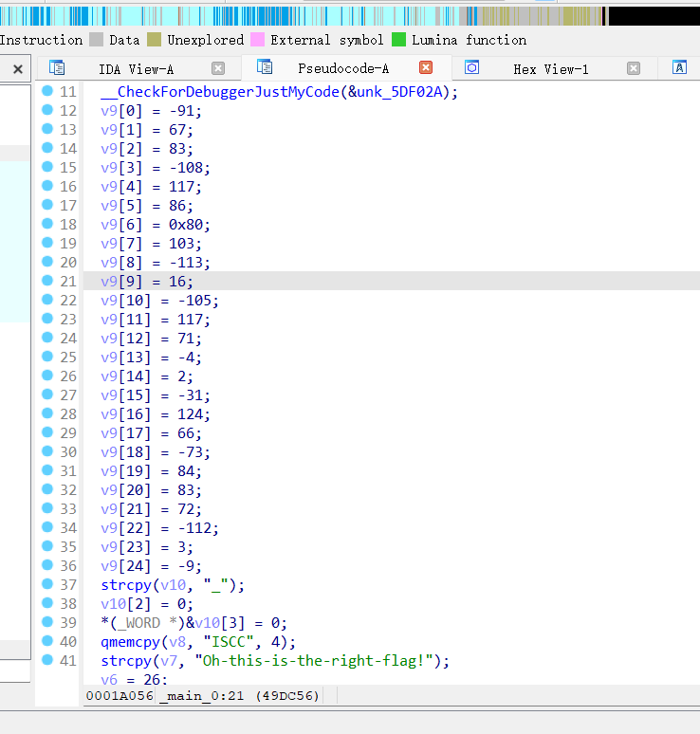700x734 pixels.
Task: Click status bar address (49DC56)
Action: 287,696
